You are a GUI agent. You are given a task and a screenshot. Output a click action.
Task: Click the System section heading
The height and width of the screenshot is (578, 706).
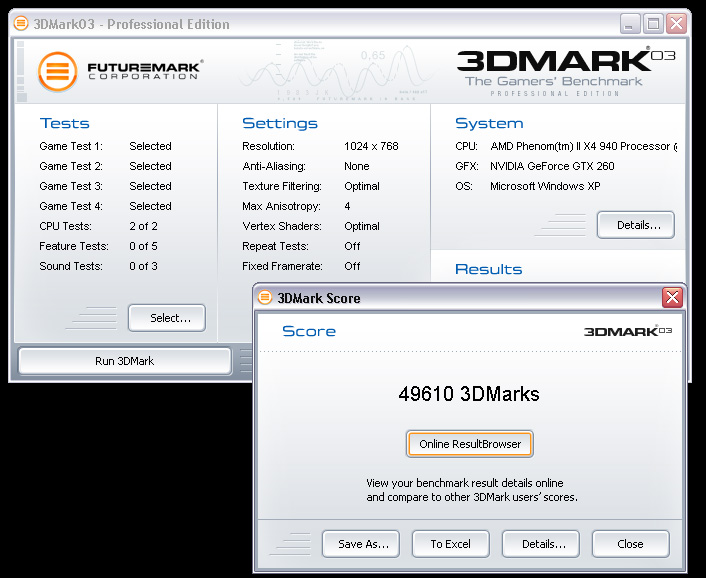489,123
